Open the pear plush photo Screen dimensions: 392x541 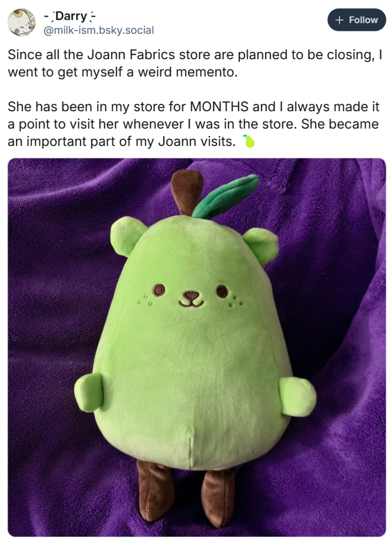pos(196,347)
